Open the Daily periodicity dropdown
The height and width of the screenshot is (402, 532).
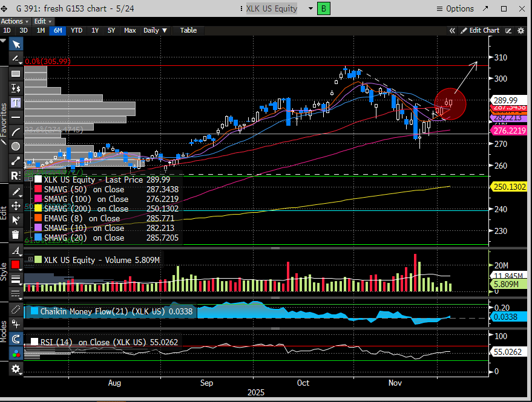click(x=155, y=30)
